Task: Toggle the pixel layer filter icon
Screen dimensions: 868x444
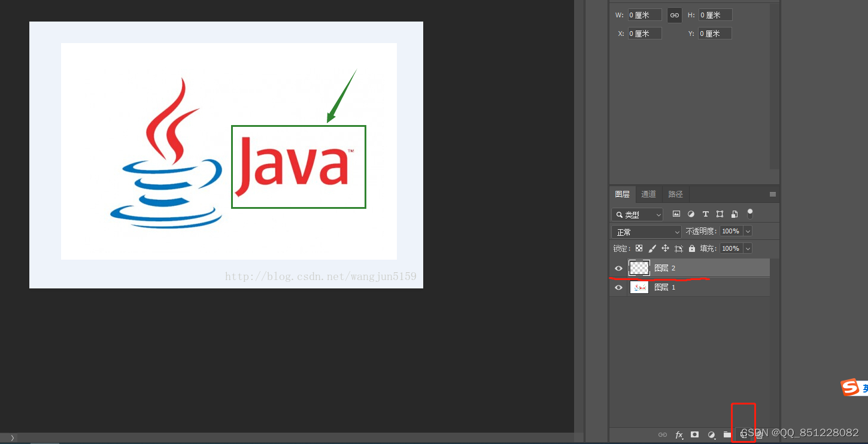Action: coord(676,214)
